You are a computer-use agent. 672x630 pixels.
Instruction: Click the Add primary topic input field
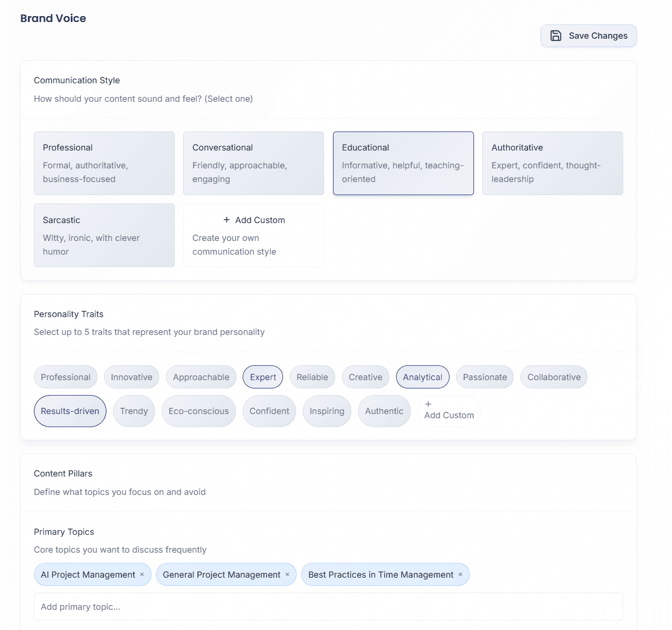pyautogui.click(x=328, y=606)
